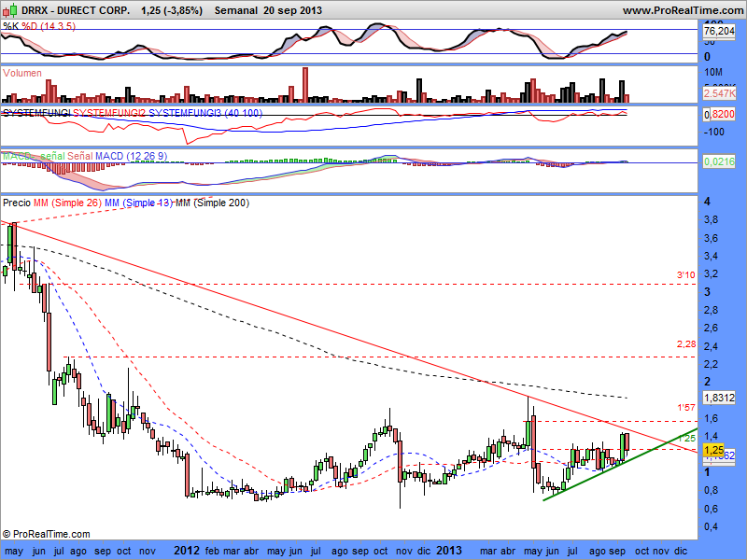Click the 2013 year marker on time axis
The width and height of the screenshot is (747, 560).
[x=449, y=551]
